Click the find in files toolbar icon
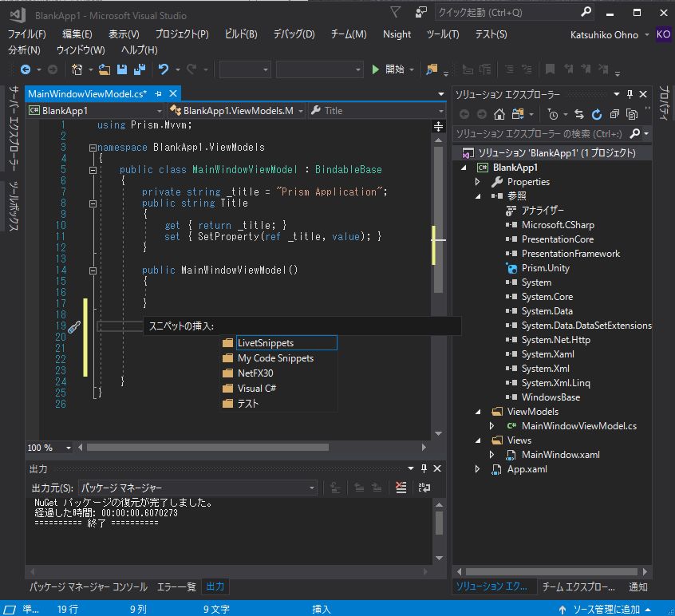The width and height of the screenshot is (675, 616). pyautogui.click(x=432, y=69)
